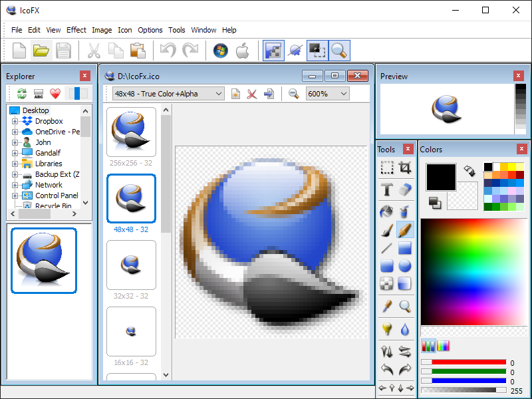532x399 pixels.
Task: Toggle the Explorer view mode button
Action: (78, 94)
